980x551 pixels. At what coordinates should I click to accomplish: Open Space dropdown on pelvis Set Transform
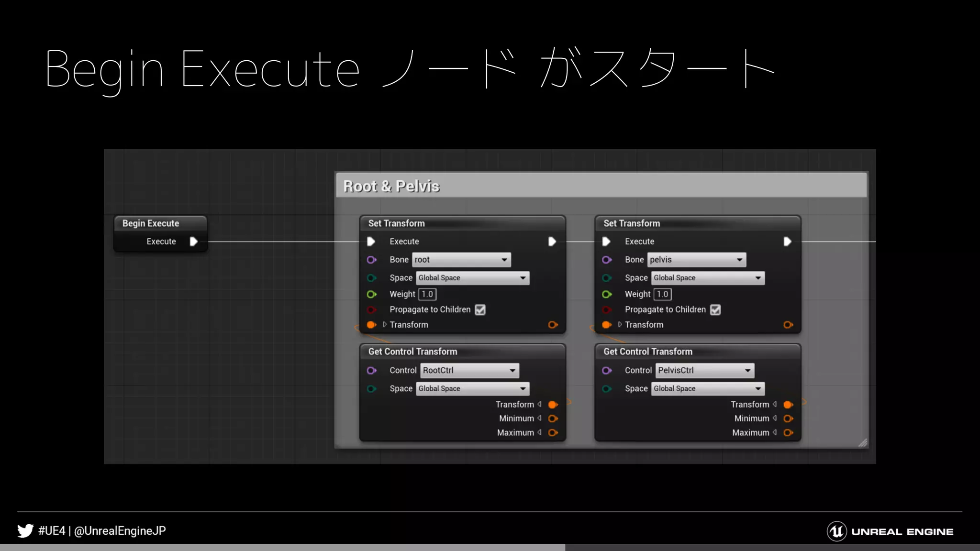(x=708, y=278)
